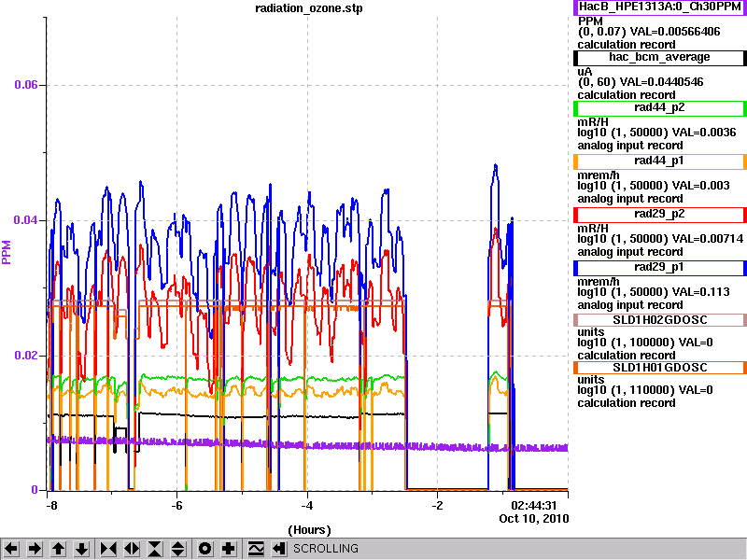Image resolution: width=747 pixels, height=560 pixels.
Task: Pan the graph right with the right arrow
Action: pos(35,549)
